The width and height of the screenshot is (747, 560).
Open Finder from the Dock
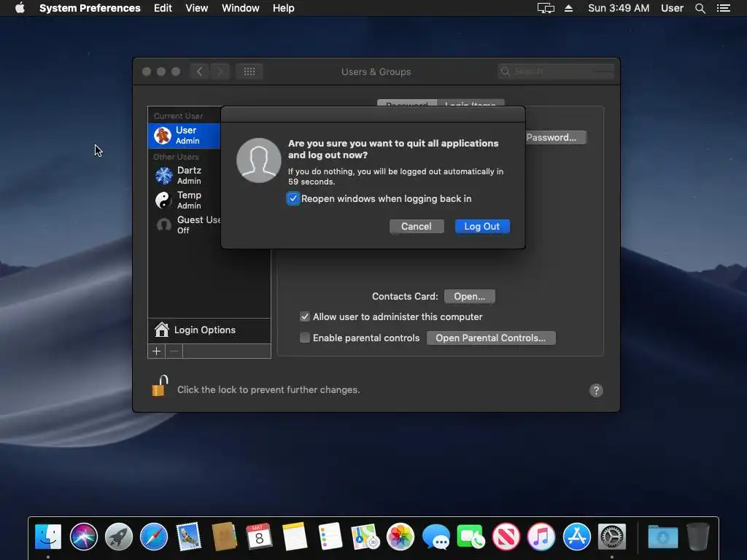48,537
